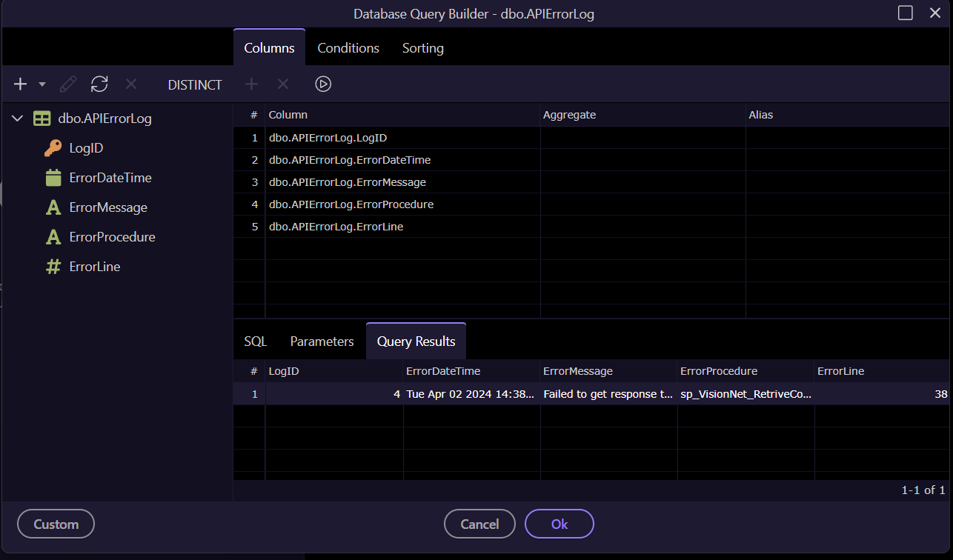Click the dbo.APIErrorLog table icon
Image resolution: width=953 pixels, height=560 pixels.
42,119
